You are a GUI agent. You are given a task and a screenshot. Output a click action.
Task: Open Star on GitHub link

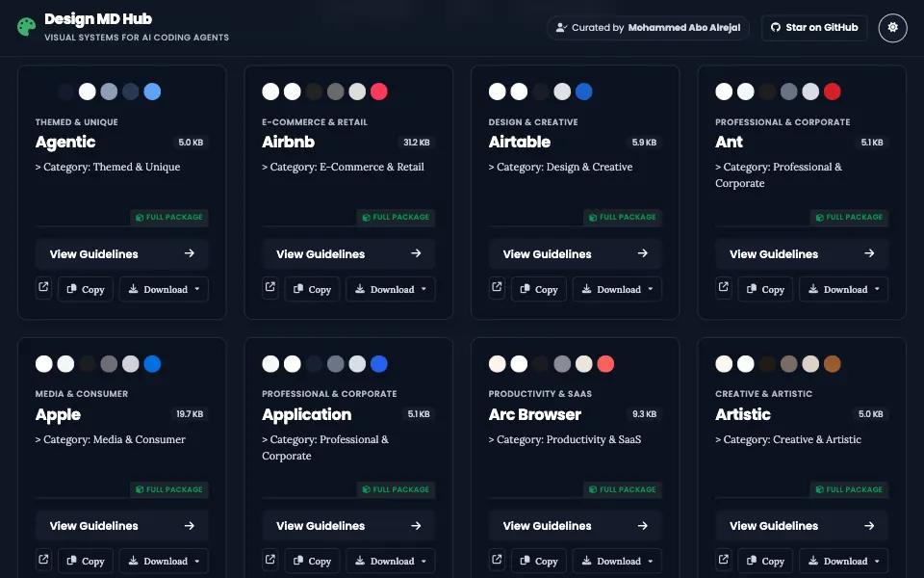(x=814, y=28)
